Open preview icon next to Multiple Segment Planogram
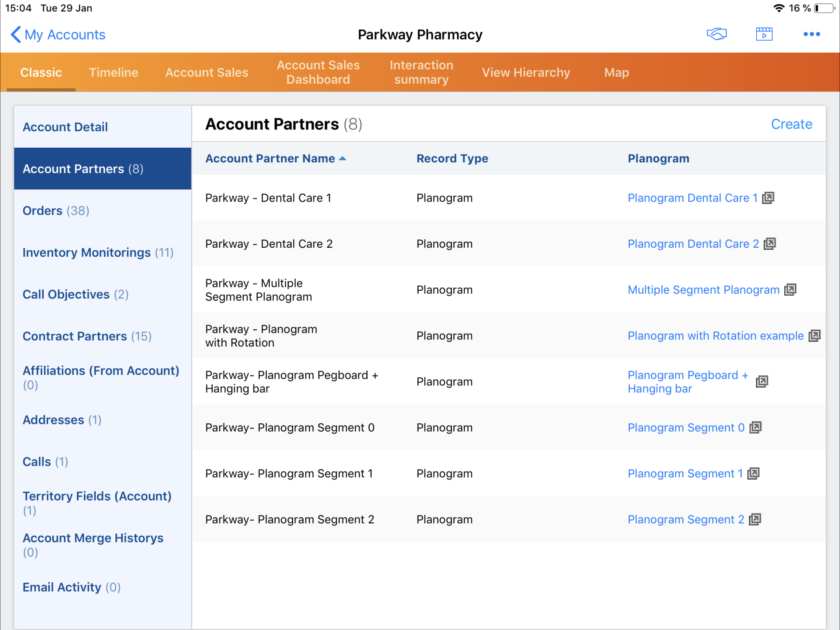This screenshot has height=630, width=840. tap(790, 289)
